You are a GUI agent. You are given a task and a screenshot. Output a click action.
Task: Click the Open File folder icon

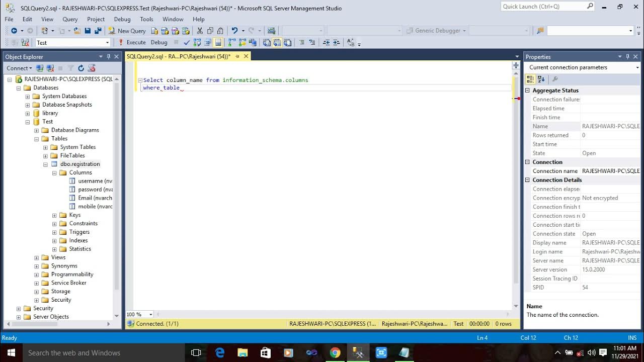click(x=76, y=31)
